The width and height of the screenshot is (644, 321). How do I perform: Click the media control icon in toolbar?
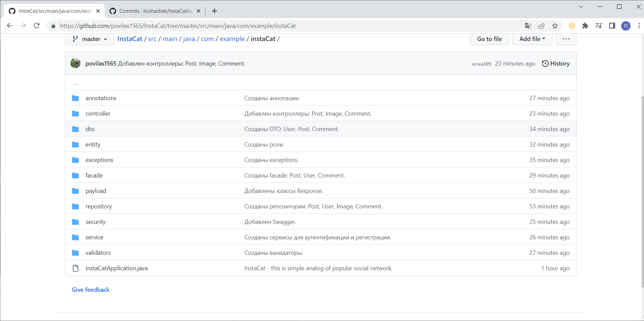[x=599, y=26]
